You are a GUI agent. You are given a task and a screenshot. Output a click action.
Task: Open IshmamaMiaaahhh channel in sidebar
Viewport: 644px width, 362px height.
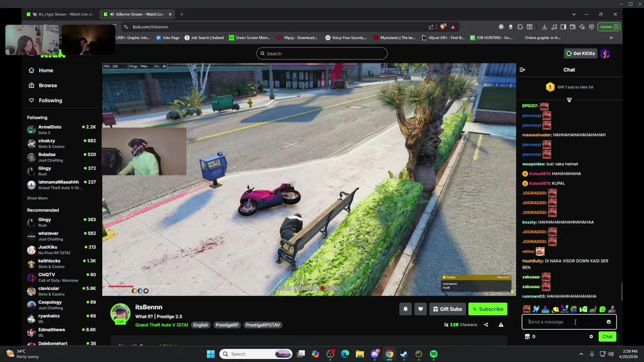(61, 185)
